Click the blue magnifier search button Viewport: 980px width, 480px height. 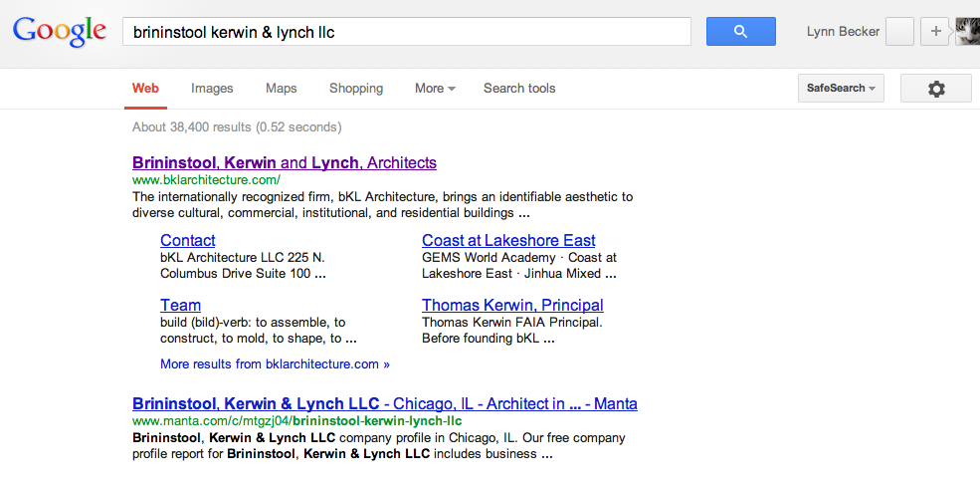pyautogui.click(x=740, y=31)
